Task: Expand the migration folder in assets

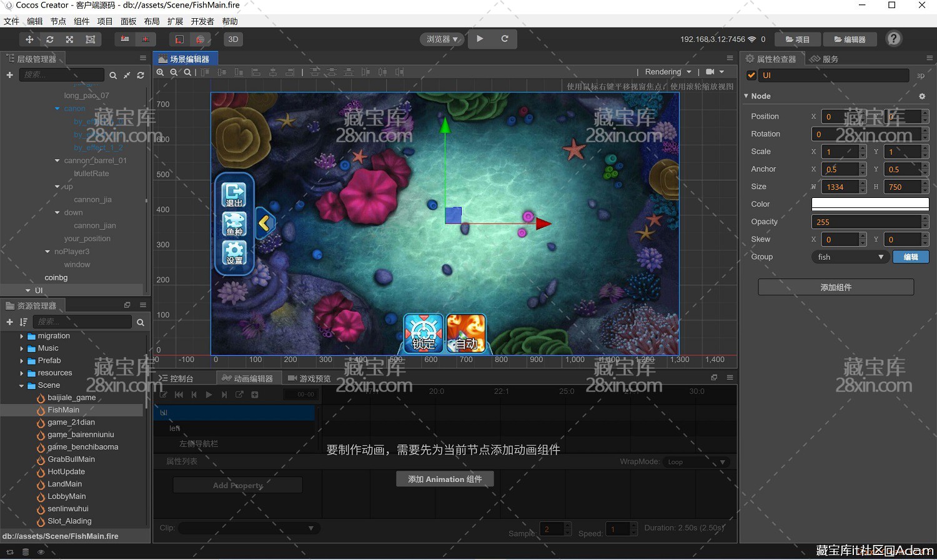Action: pos(22,336)
